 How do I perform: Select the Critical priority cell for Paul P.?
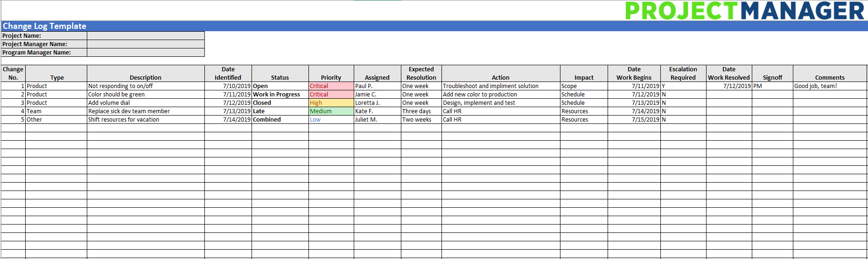point(331,86)
